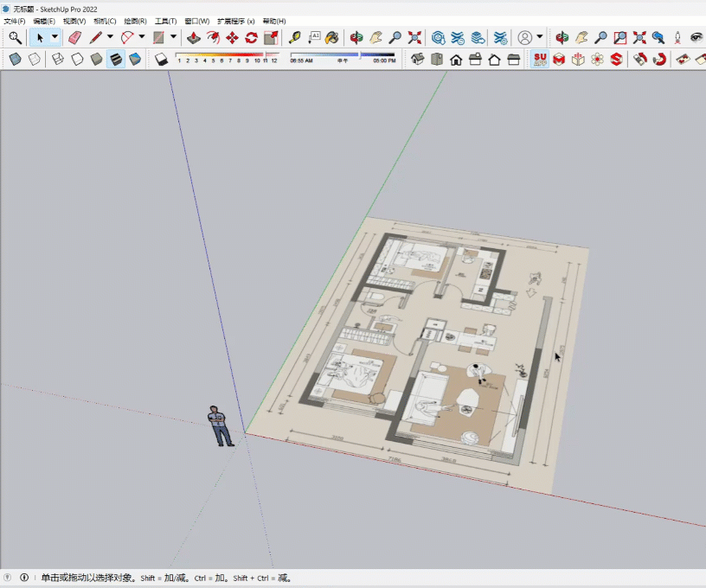Switch to Hidden Line face style
706x588 pixels.
(77, 60)
